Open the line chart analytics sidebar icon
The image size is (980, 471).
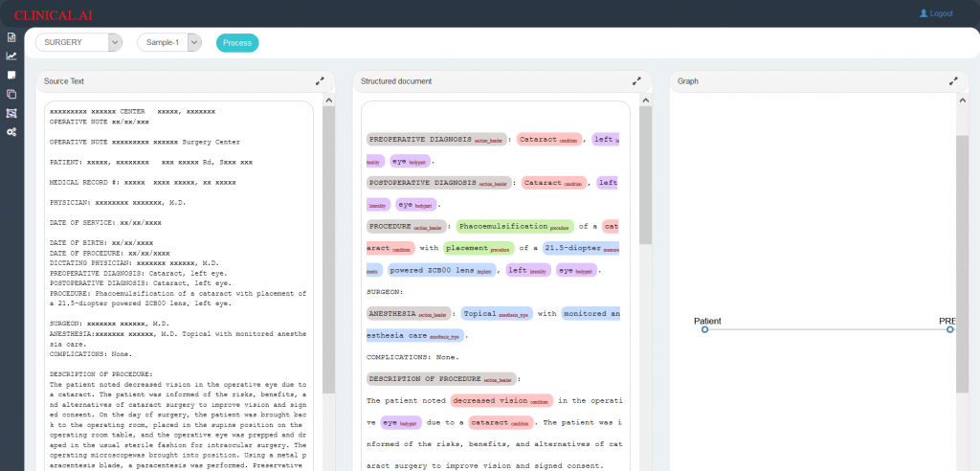coord(11,56)
